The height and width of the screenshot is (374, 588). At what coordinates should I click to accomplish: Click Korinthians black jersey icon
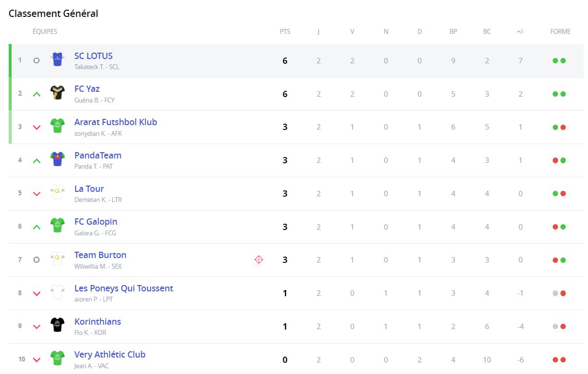(x=57, y=325)
